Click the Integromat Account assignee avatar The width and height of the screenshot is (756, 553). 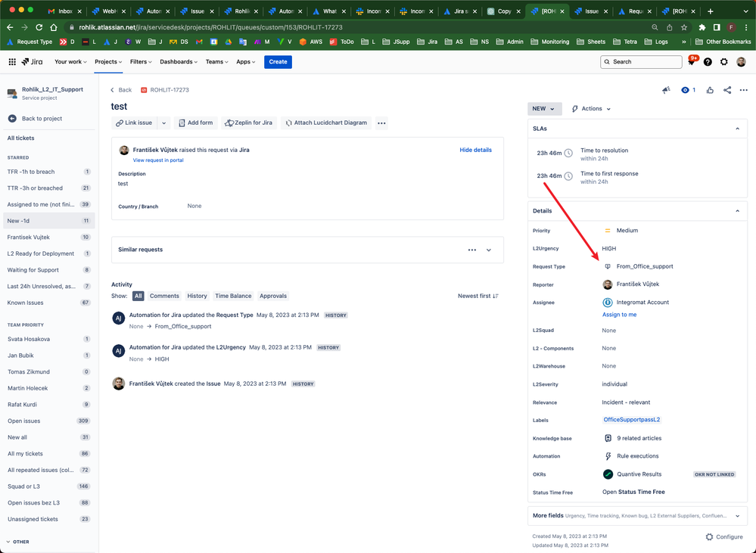pyautogui.click(x=608, y=303)
